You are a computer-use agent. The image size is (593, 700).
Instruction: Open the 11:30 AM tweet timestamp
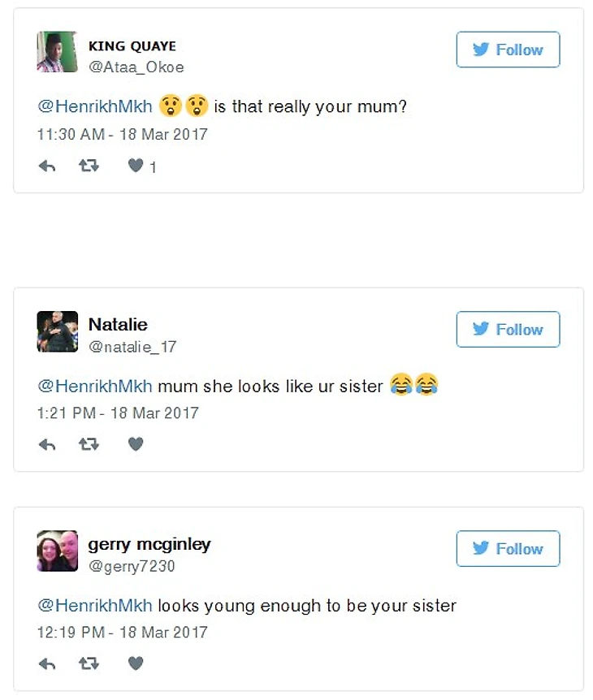123,134
